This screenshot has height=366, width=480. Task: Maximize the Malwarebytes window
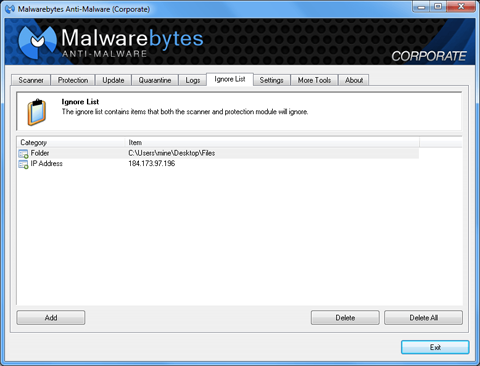[x=439, y=7]
